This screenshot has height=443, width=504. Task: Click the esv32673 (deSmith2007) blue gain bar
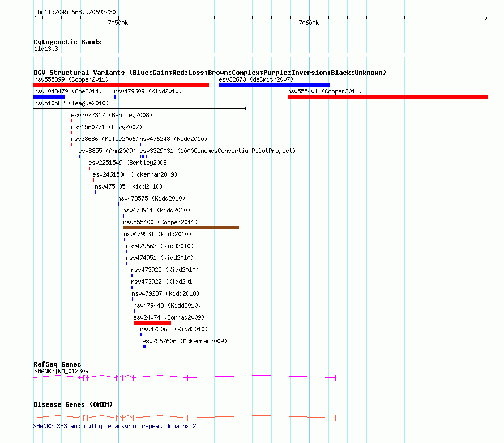pyautogui.click(x=274, y=85)
